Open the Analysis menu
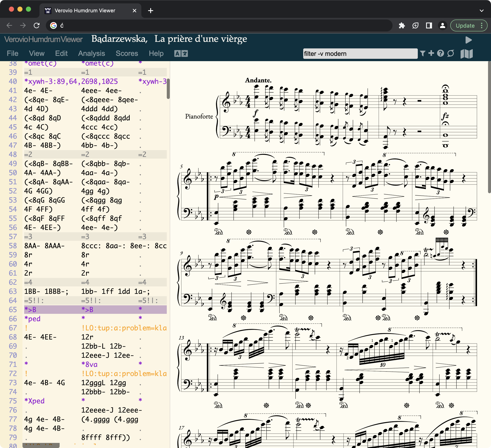 coord(91,53)
